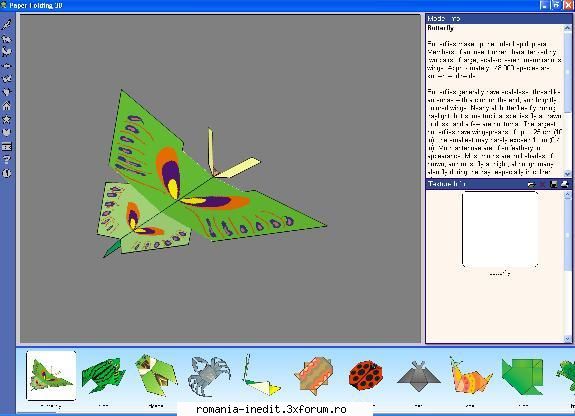The width and height of the screenshot is (575, 416).
Task: Select the green frog model thumbnail
Action: tap(103, 375)
